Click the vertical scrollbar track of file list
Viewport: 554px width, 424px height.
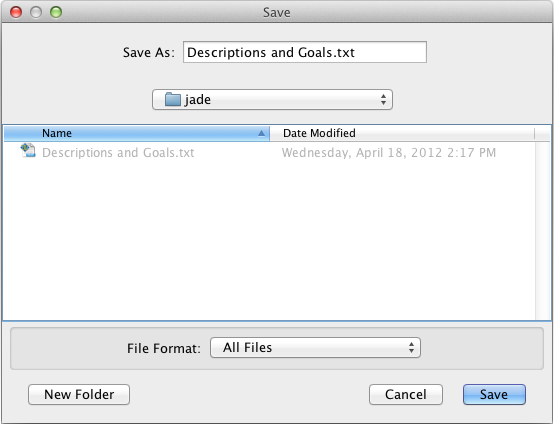[543, 230]
